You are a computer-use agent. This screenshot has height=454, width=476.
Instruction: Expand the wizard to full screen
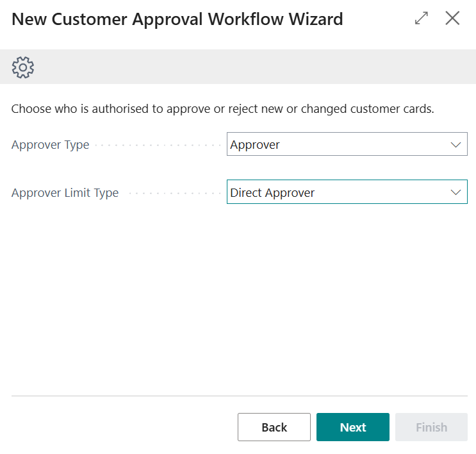pos(422,19)
